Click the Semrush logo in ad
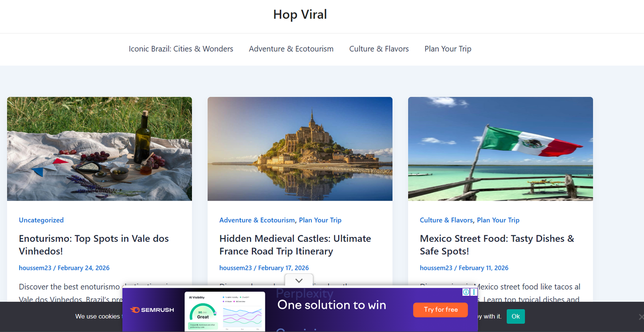The width and height of the screenshot is (644, 332). point(152,310)
